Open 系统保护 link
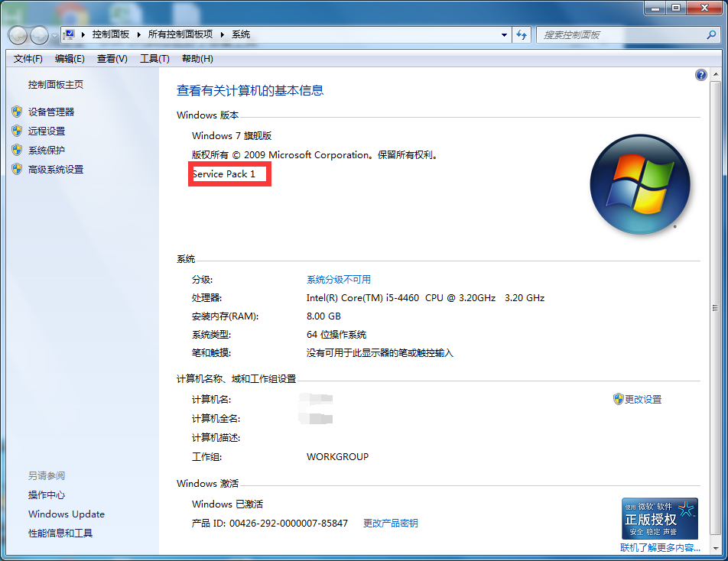The width and height of the screenshot is (728, 561). (x=47, y=150)
